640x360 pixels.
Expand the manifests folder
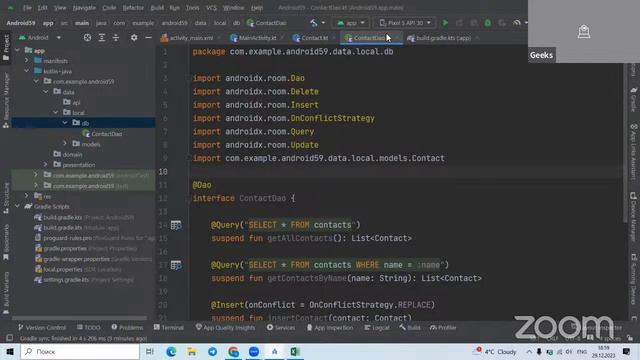(27, 60)
